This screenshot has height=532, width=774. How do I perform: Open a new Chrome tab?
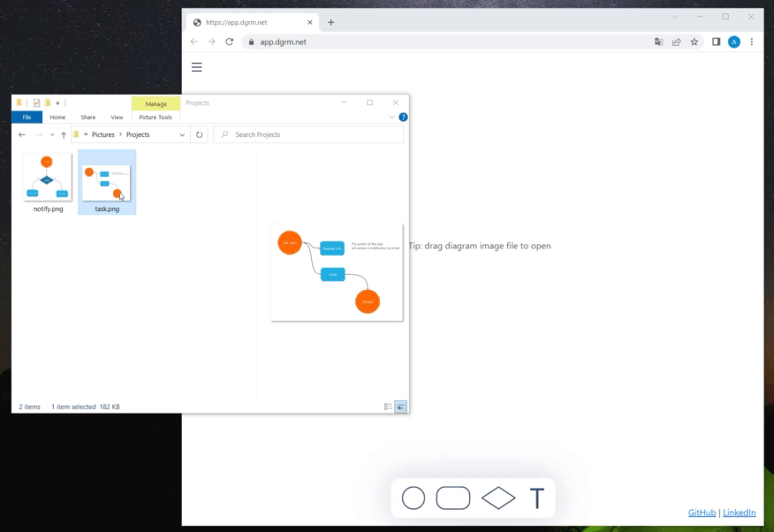330,22
